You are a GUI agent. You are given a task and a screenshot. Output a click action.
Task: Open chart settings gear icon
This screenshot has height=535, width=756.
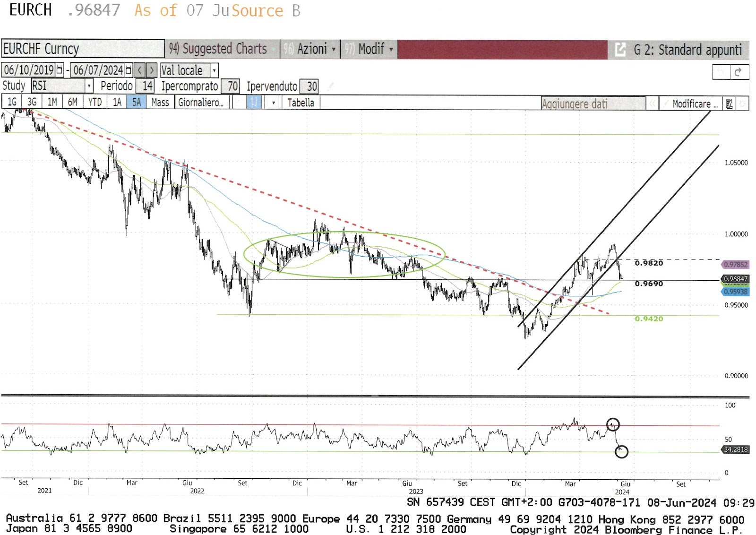(x=743, y=104)
